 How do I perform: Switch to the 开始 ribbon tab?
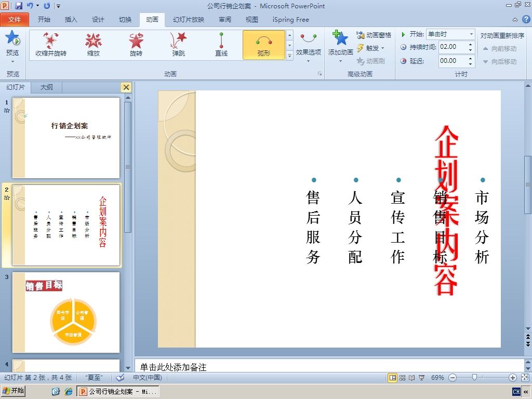click(x=44, y=20)
